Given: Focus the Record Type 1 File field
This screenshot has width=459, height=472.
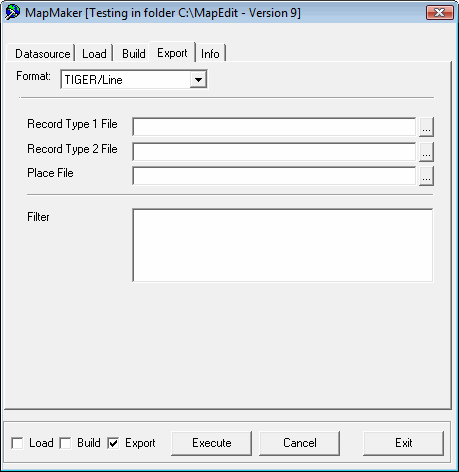Looking at the screenshot, I should point(274,127).
